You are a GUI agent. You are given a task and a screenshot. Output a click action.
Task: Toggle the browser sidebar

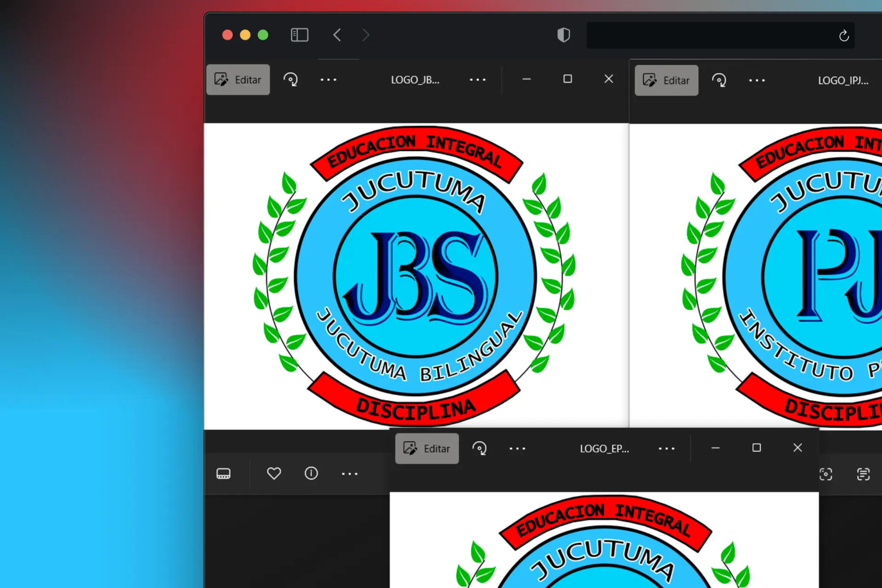(300, 35)
